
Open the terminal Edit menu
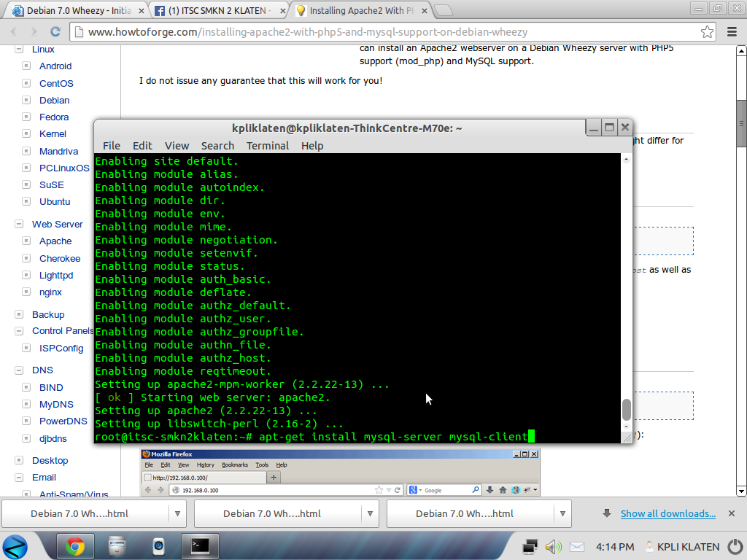[x=142, y=146]
